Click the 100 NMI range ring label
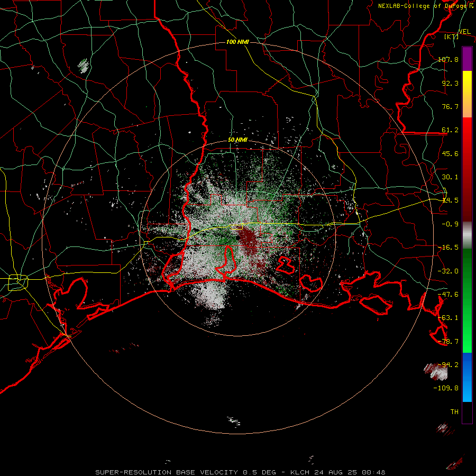476x476 pixels. pos(237,42)
